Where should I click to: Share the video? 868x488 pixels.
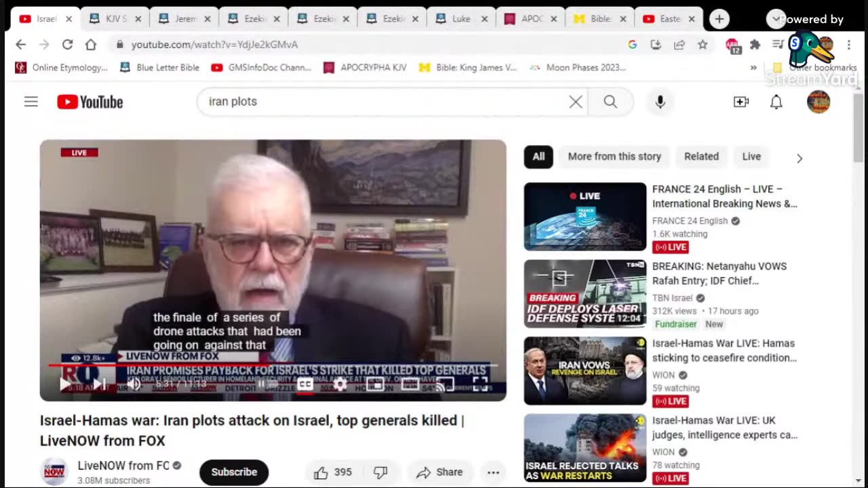coord(439,472)
